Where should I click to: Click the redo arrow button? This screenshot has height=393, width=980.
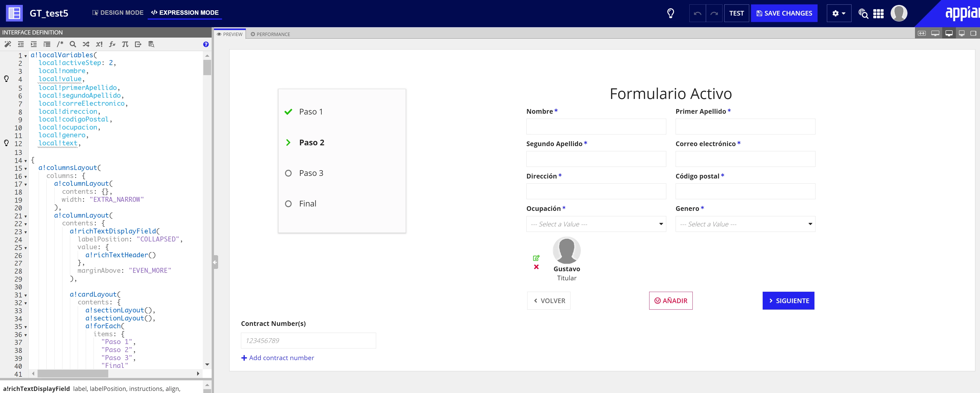pos(714,13)
